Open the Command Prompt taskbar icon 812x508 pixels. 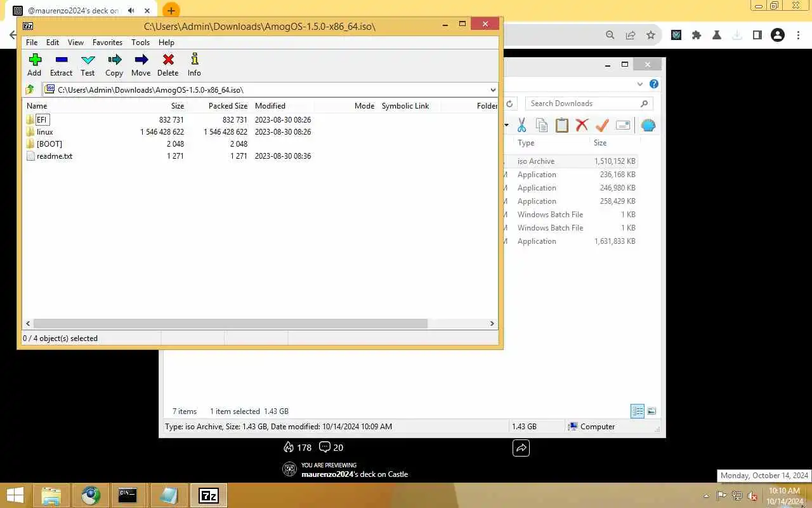click(128, 495)
